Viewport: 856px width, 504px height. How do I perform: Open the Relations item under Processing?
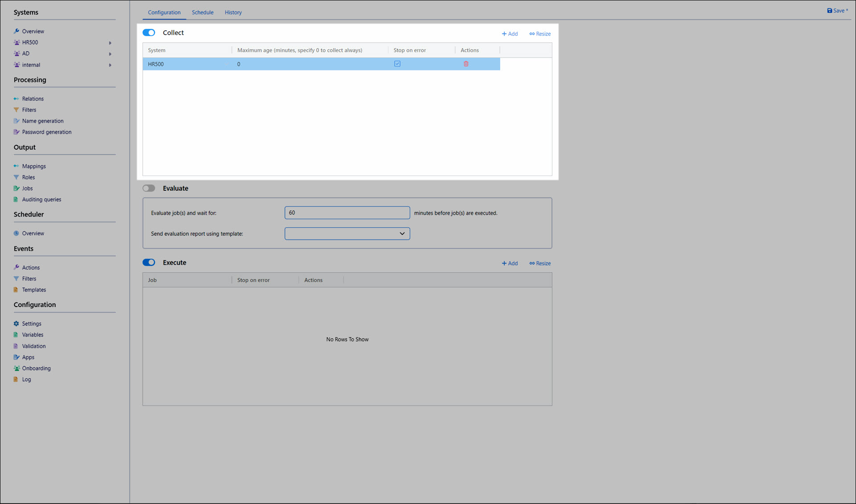(x=33, y=98)
